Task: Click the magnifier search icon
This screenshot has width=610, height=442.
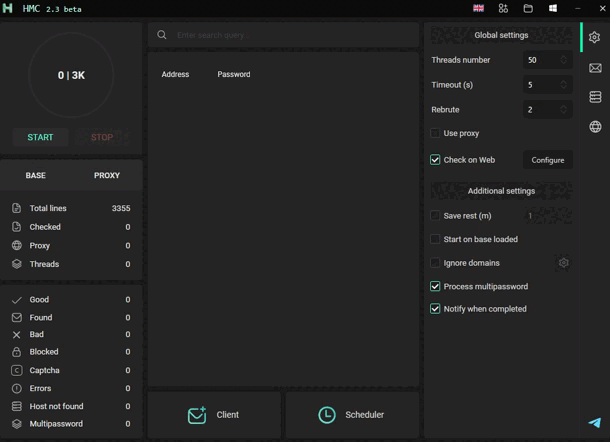Action: pos(162,35)
